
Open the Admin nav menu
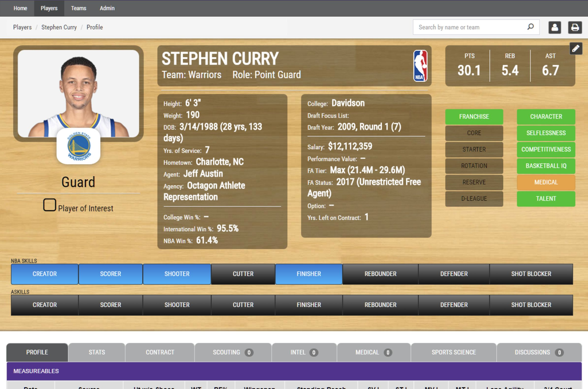(x=107, y=8)
